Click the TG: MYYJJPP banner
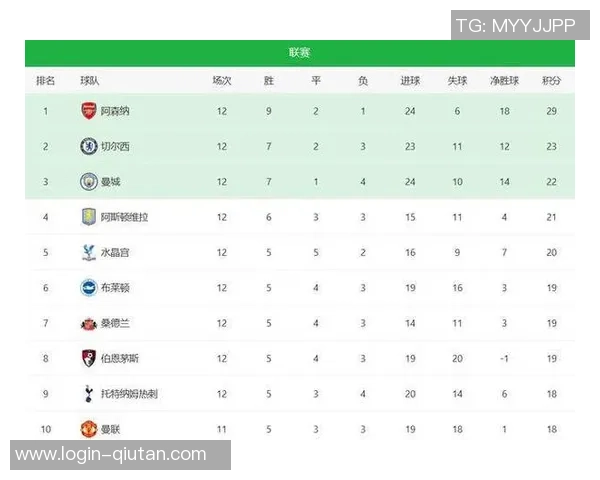The width and height of the screenshot is (600, 480). click(x=514, y=25)
